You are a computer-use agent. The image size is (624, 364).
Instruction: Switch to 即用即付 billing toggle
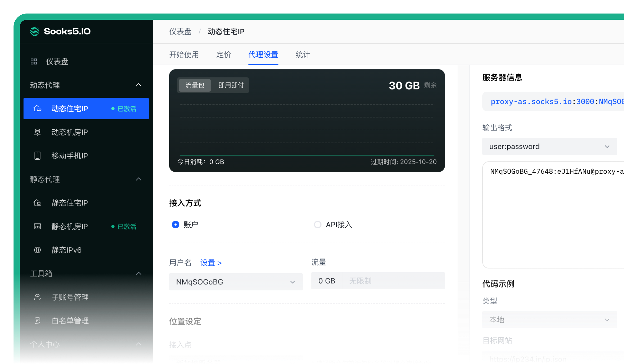(x=231, y=85)
